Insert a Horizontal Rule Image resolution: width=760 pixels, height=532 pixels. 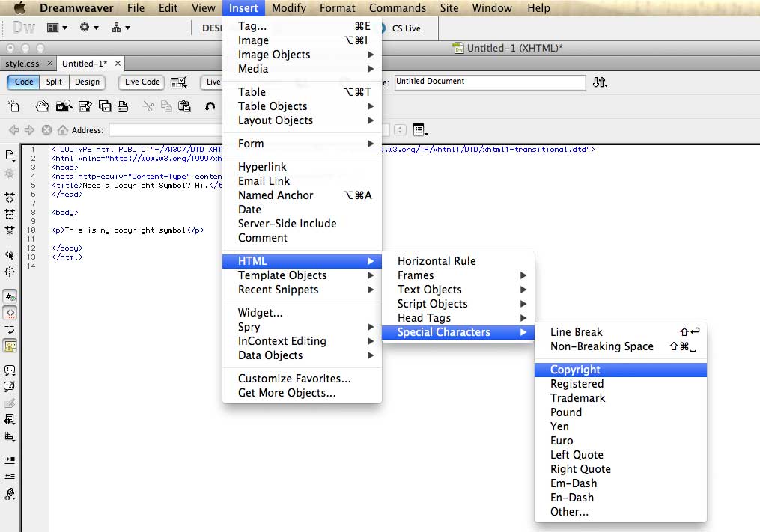coord(458,261)
